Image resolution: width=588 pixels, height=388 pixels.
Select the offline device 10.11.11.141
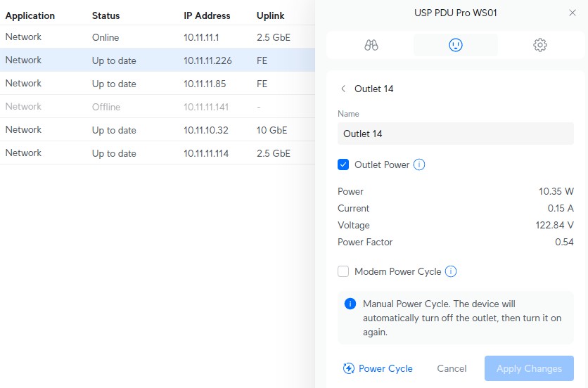click(207, 107)
